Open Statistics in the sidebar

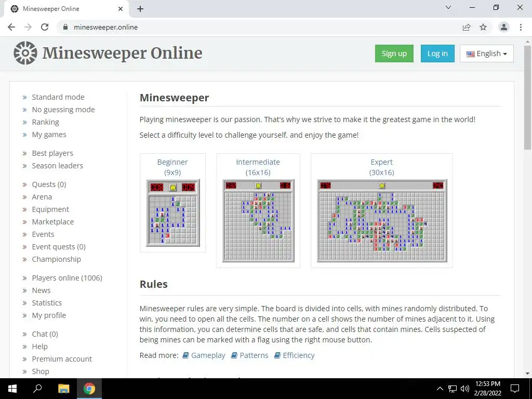(x=47, y=303)
